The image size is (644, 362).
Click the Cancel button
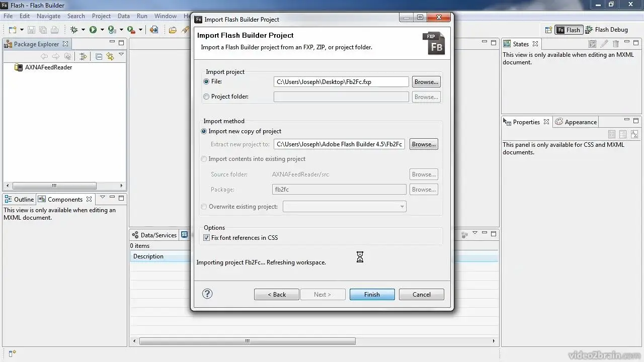(x=422, y=295)
